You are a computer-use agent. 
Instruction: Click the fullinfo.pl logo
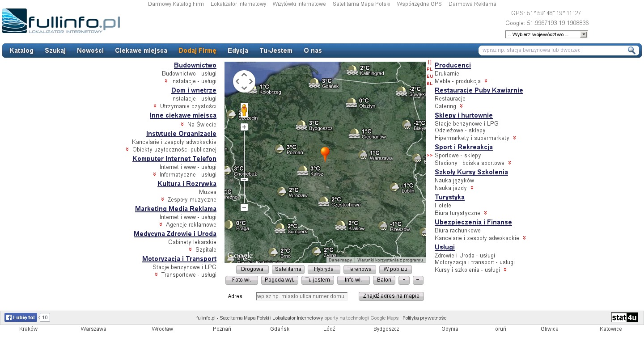point(61,21)
